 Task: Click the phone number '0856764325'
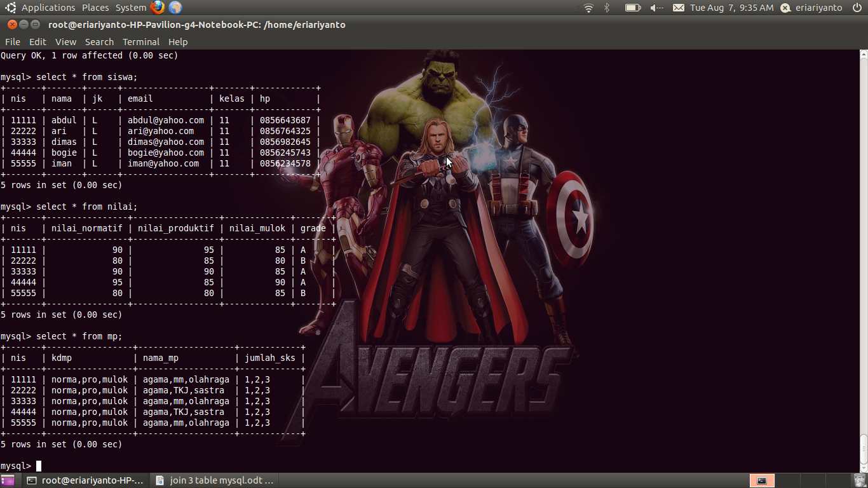[285, 131]
